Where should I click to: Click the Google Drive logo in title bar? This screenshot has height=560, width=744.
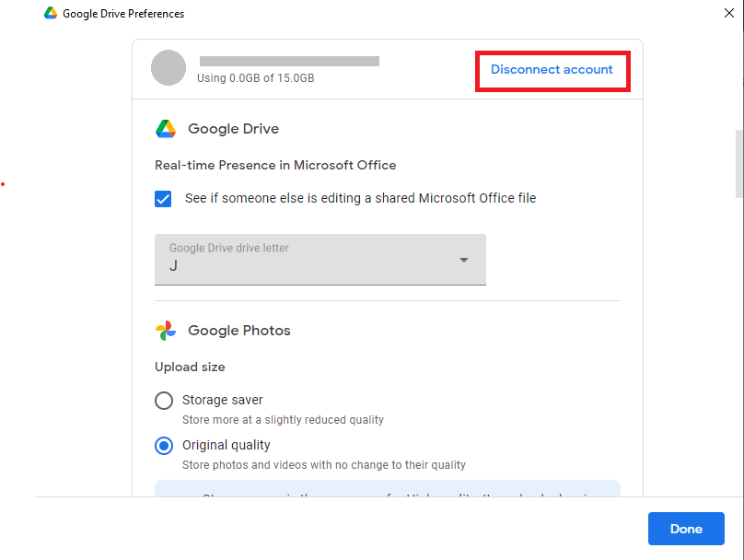pos(51,13)
